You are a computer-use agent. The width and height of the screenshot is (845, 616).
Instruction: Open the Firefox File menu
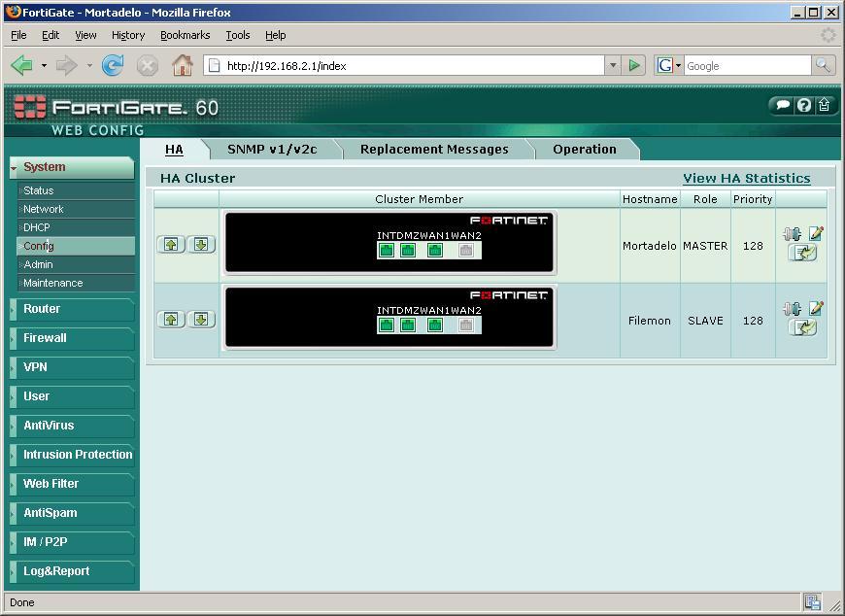(x=18, y=35)
